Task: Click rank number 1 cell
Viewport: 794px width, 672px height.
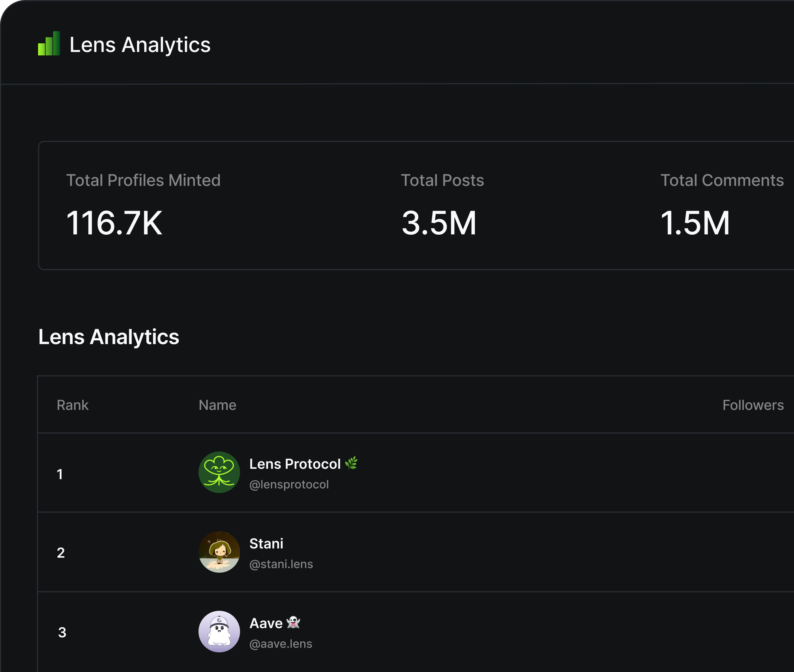Action: (60, 474)
